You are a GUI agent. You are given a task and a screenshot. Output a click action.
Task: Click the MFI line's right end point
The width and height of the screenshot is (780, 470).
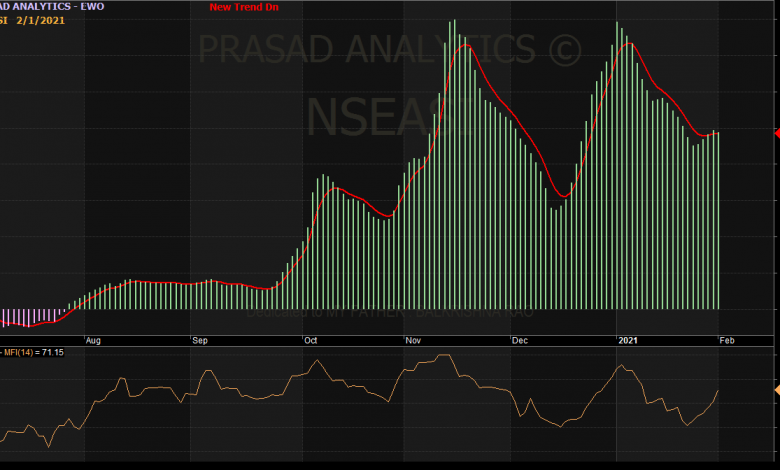pos(718,390)
